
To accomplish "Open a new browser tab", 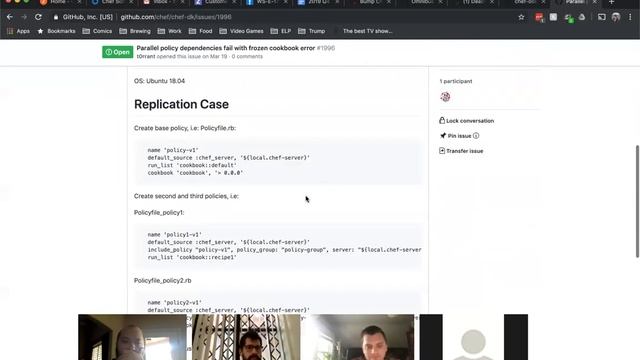I will coord(611,2).
